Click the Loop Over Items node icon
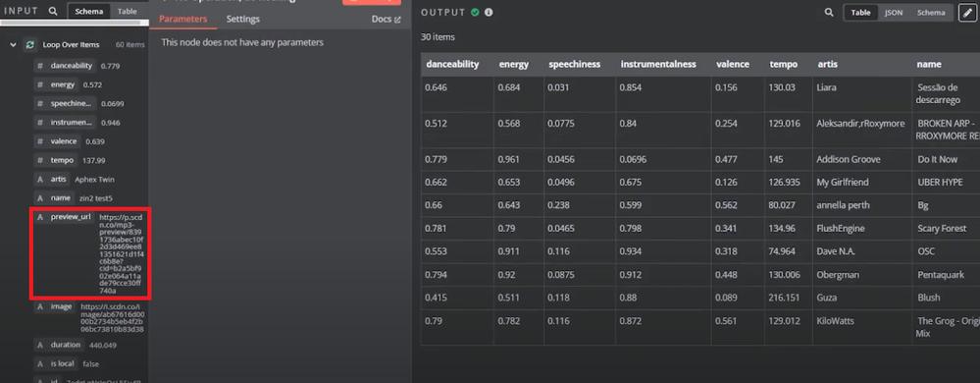The image size is (980, 383). tap(29, 44)
